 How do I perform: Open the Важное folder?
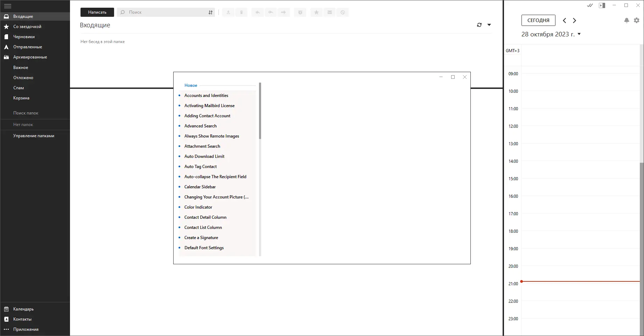(x=35, y=68)
